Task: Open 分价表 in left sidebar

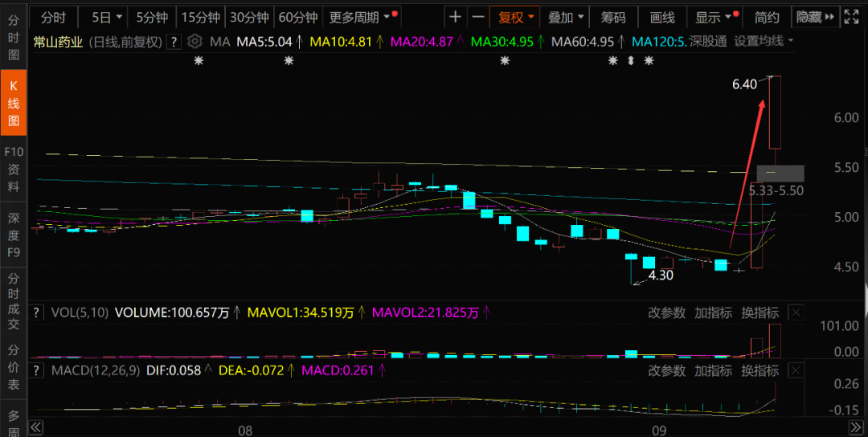Action: pos(14,366)
